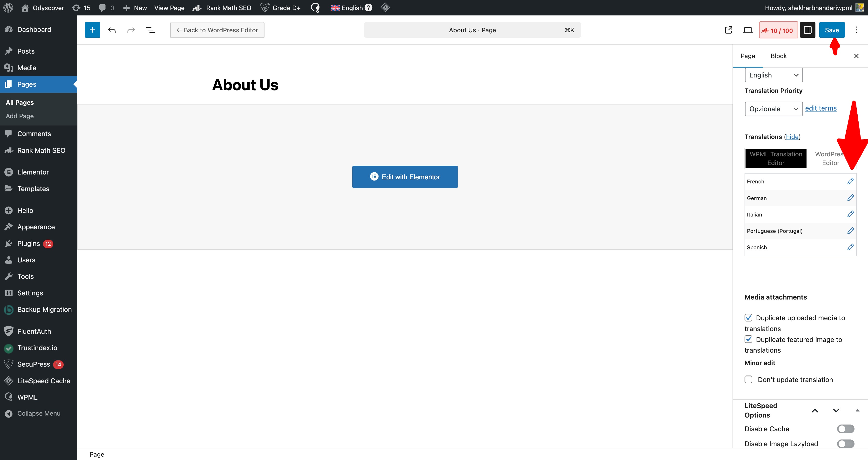
Task: Click the edit terms link
Action: click(821, 108)
